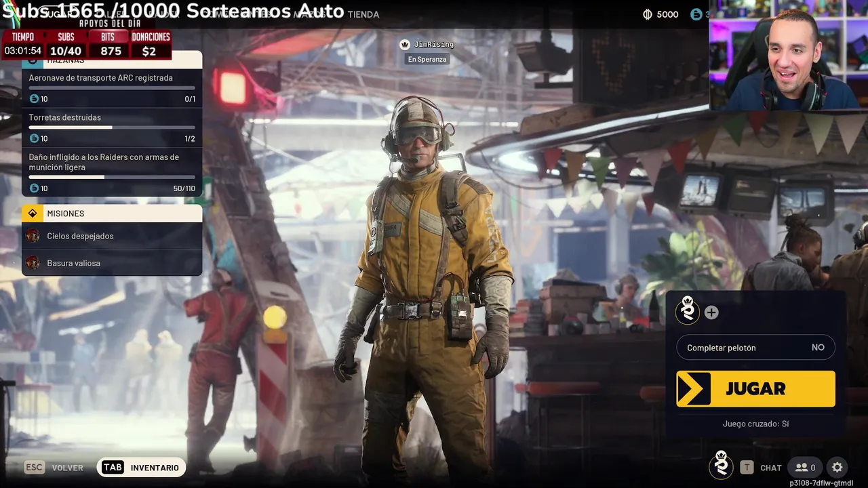This screenshot has height=488, width=868.
Task: Toggle Completar pelotón option
Action: pos(755,348)
